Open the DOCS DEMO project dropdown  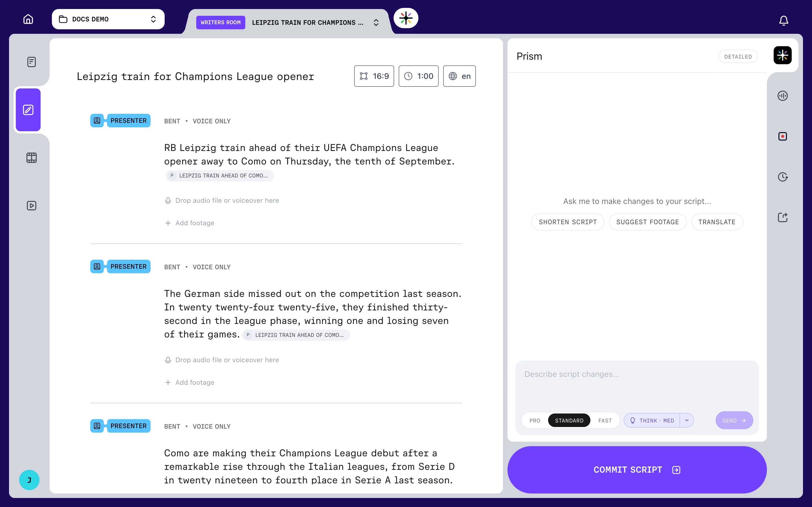108,19
